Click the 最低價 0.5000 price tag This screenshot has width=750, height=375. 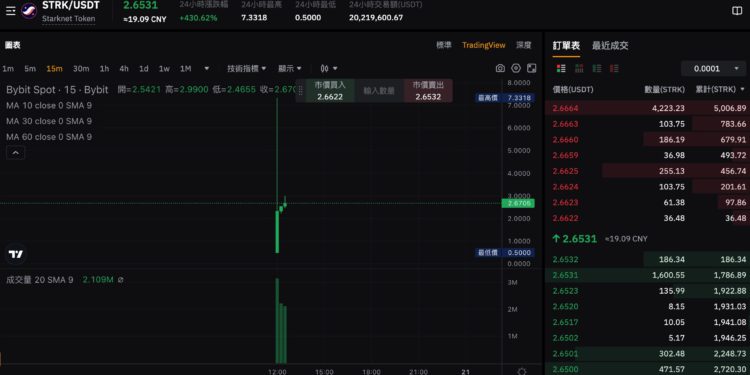pos(506,253)
